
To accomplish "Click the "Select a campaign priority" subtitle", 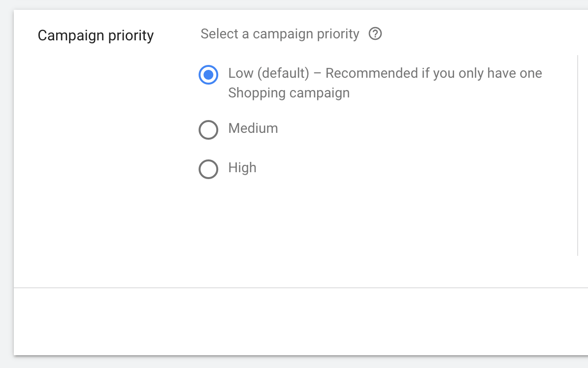I will tap(280, 34).
